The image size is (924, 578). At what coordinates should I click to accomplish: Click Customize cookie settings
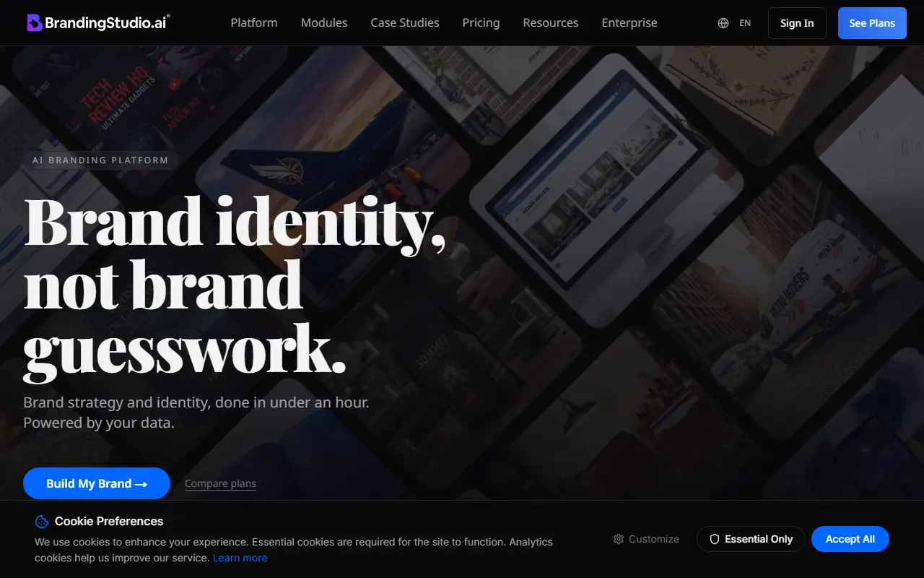pyautogui.click(x=646, y=539)
